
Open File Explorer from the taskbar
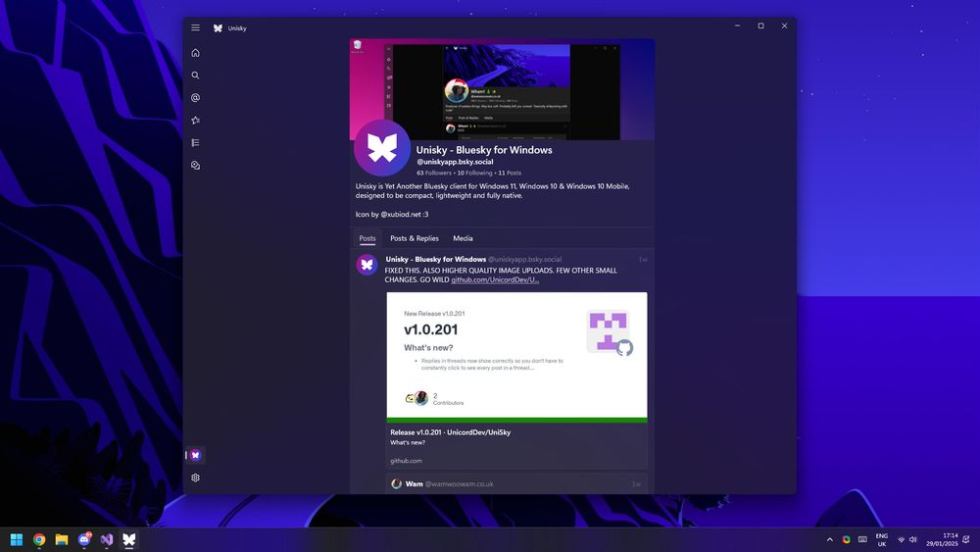(x=62, y=539)
